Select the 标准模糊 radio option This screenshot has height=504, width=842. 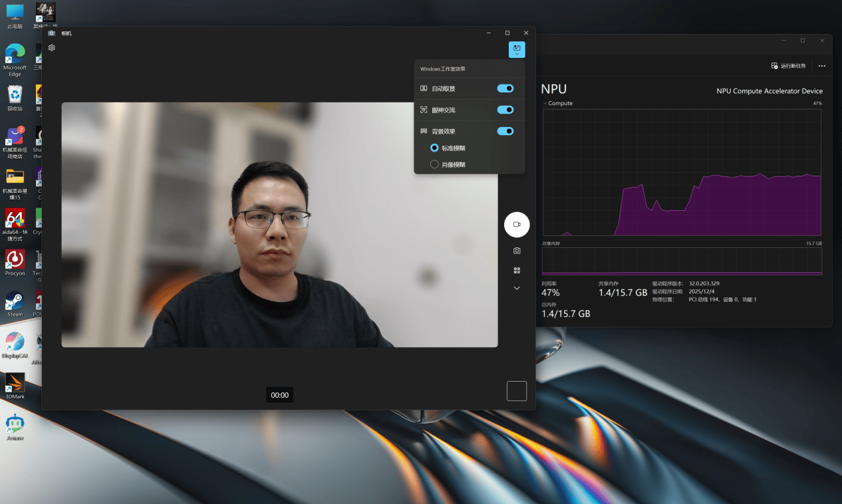click(x=434, y=148)
